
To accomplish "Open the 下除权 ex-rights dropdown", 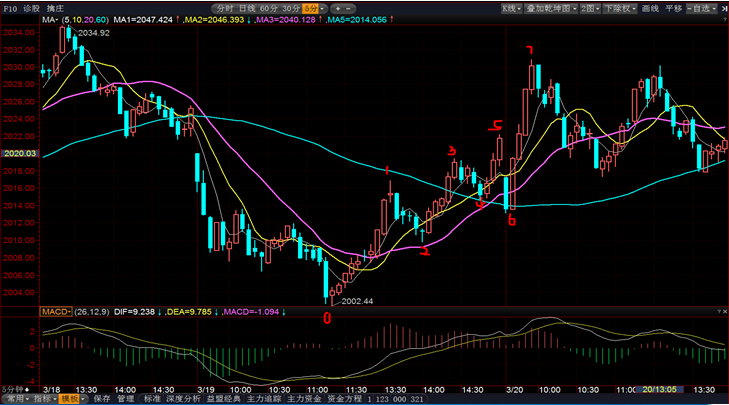I will click(620, 8).
